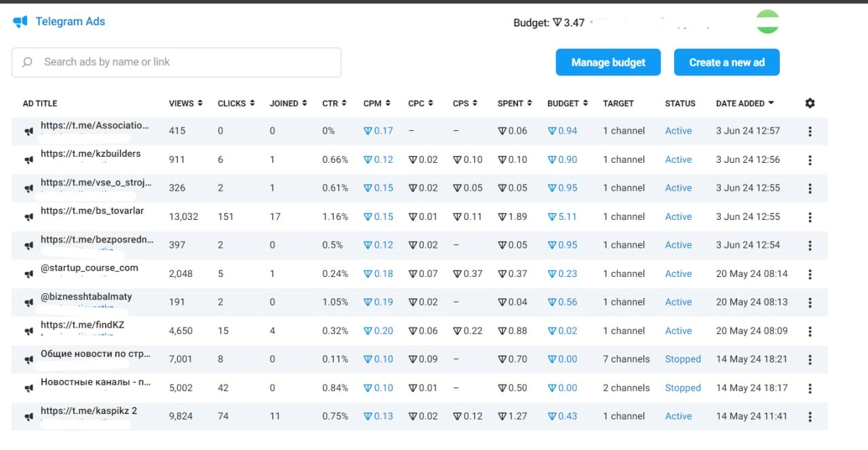Sort table by JOINED column
Image resolution: width=868 pixels, height=450 pixels.
288,103
